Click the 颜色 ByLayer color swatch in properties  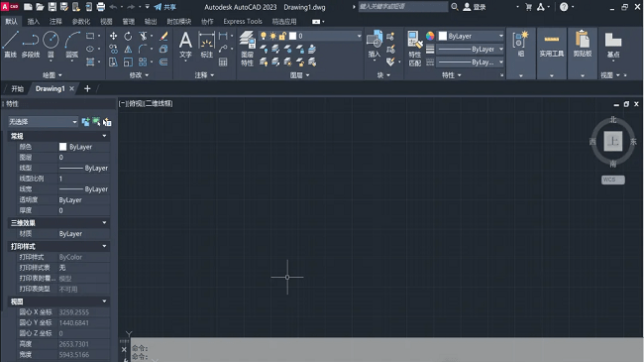(62, 147)
